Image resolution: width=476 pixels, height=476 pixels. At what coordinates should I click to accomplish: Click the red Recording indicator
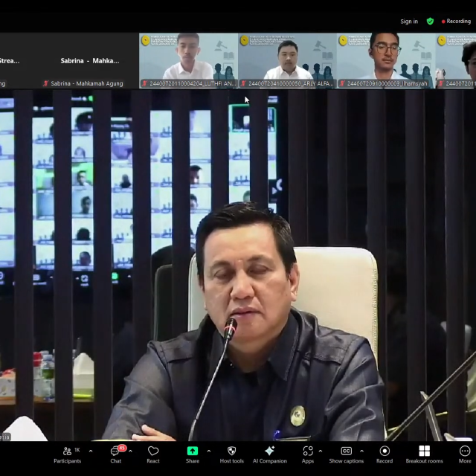pyautogui.click(x=456, y=22)
